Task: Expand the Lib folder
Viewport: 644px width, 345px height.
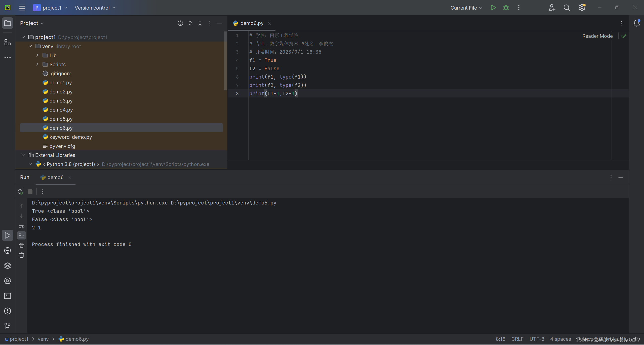Action: pyautogui.click(x=37, y=55)
